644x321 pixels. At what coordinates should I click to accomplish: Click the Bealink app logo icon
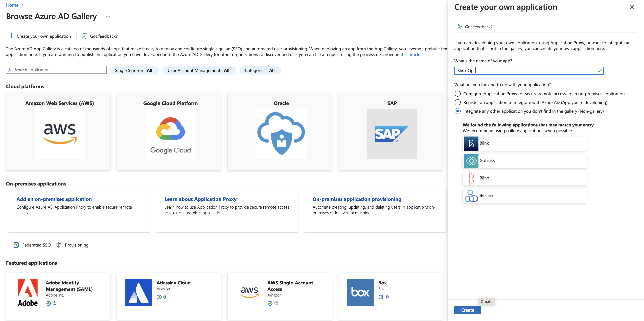(471, 196)
